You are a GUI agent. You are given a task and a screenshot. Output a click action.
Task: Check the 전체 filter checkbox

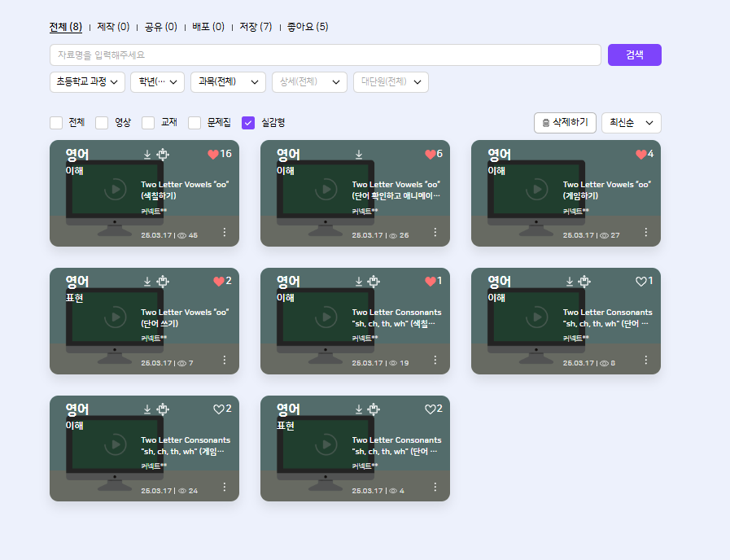pyautogui.click(x=56, y=123)
